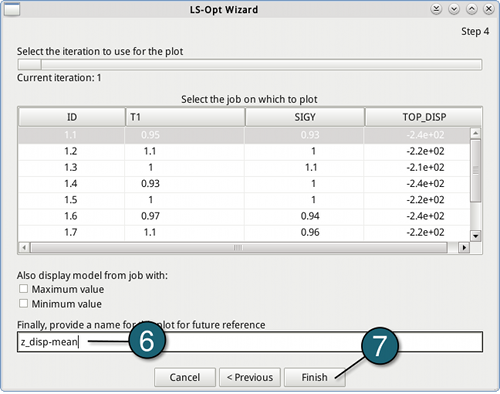
Task: Click the table scroll up arrow
Action: click(476, 133)
